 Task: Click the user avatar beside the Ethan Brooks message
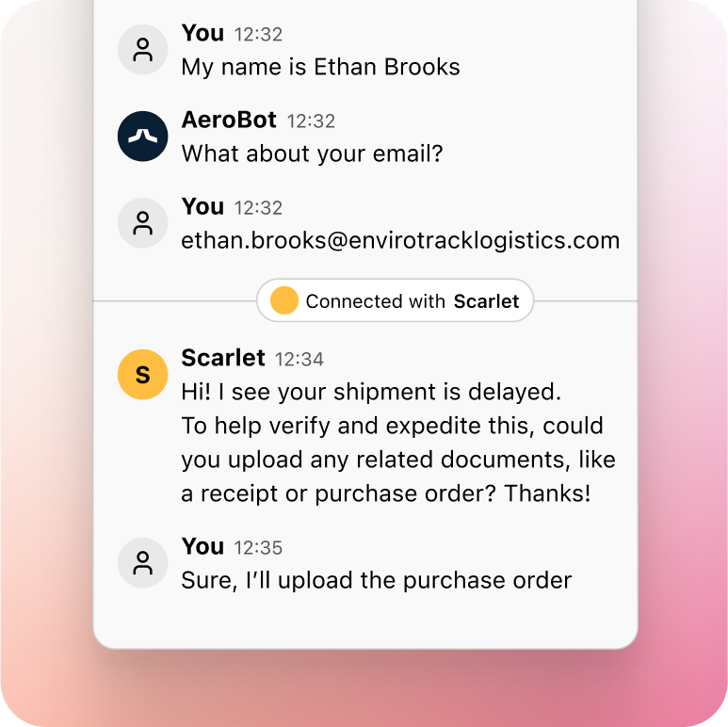tap(142, 49)
